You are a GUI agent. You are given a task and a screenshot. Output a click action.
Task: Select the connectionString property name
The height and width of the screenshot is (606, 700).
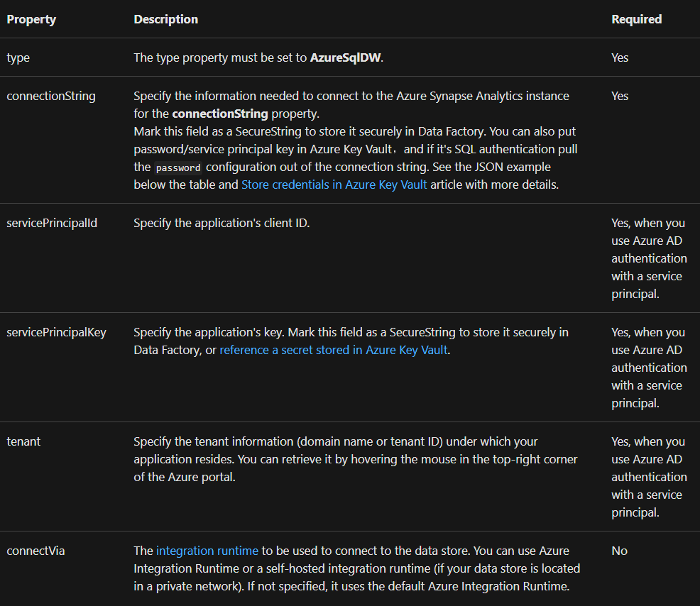[51, 96]
